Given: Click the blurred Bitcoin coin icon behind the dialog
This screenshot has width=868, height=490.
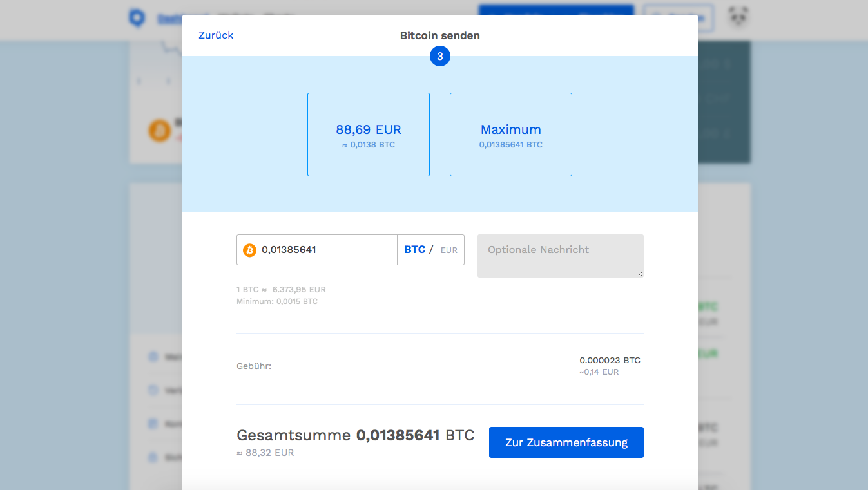Looking at the screenshot, I should click(x=159, y=131).
